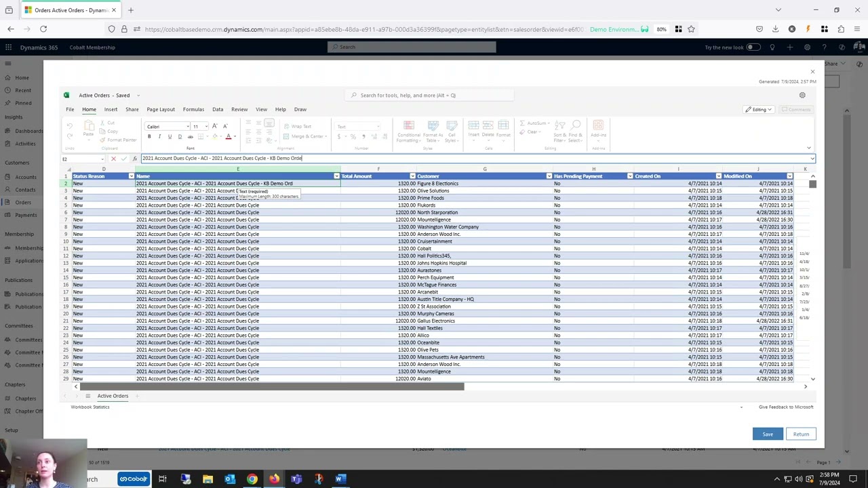Close the Excel dialog with the X
Viewport: 868px width, 488px height.
[812, 72]
